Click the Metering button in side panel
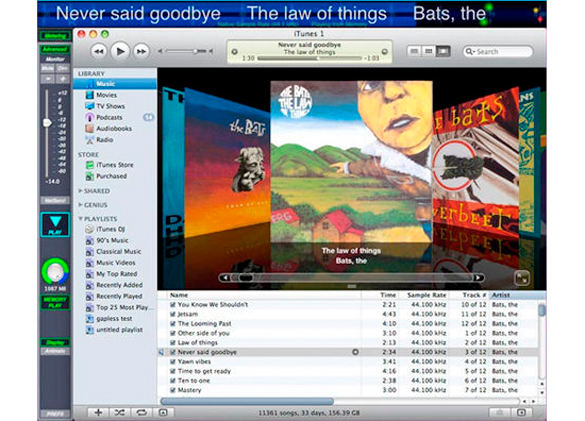Screen dimensions: 585x421 [55, 36]
